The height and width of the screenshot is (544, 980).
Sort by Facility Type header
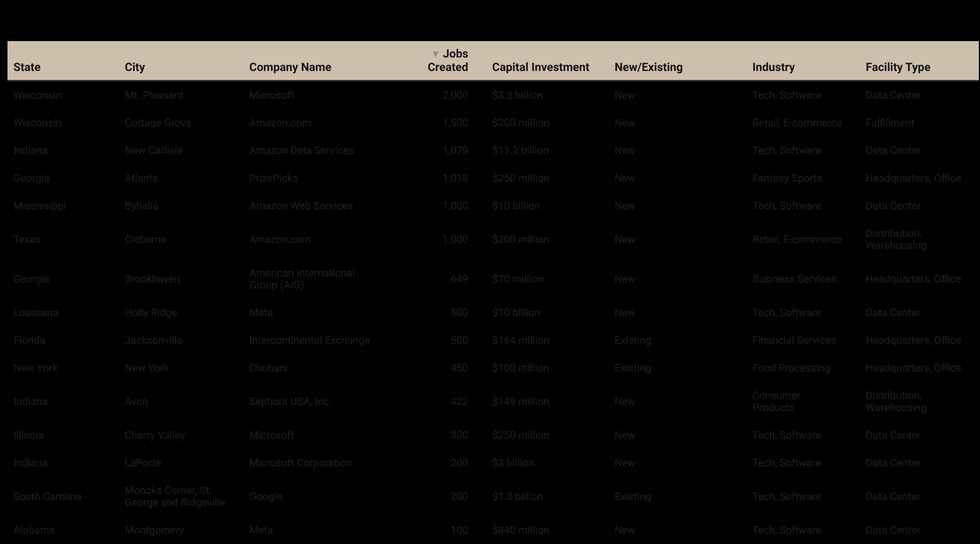tap(898, 67)
